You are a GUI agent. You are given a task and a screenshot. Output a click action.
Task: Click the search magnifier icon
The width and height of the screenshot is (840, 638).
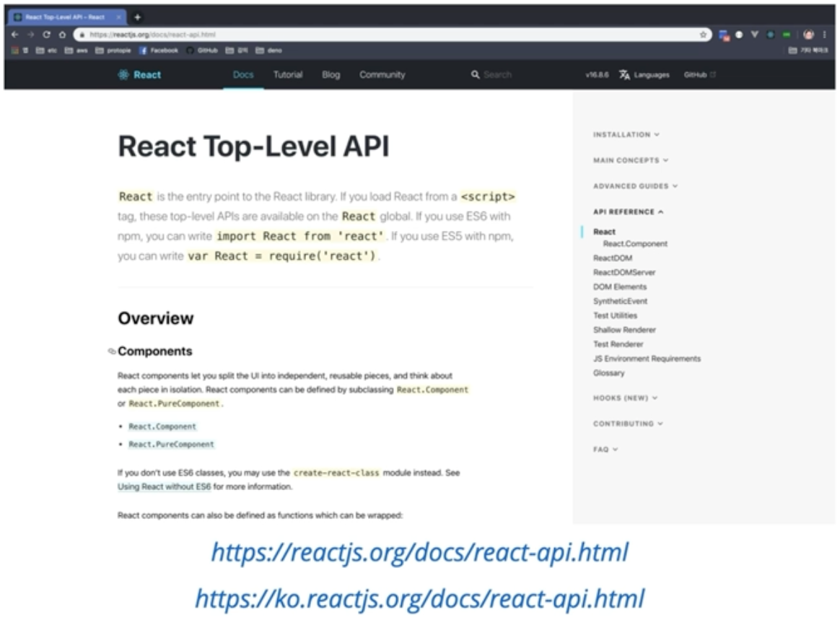[475, 74]
